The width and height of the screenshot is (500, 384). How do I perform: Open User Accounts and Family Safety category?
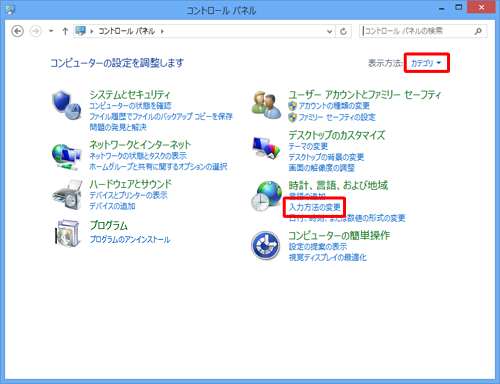(x=365, y=95)
